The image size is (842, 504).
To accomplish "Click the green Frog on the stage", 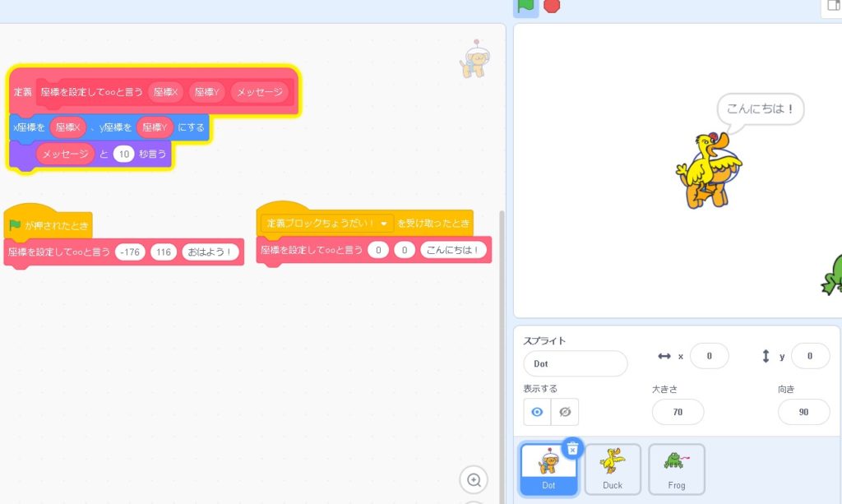I will tap(832, 275).
